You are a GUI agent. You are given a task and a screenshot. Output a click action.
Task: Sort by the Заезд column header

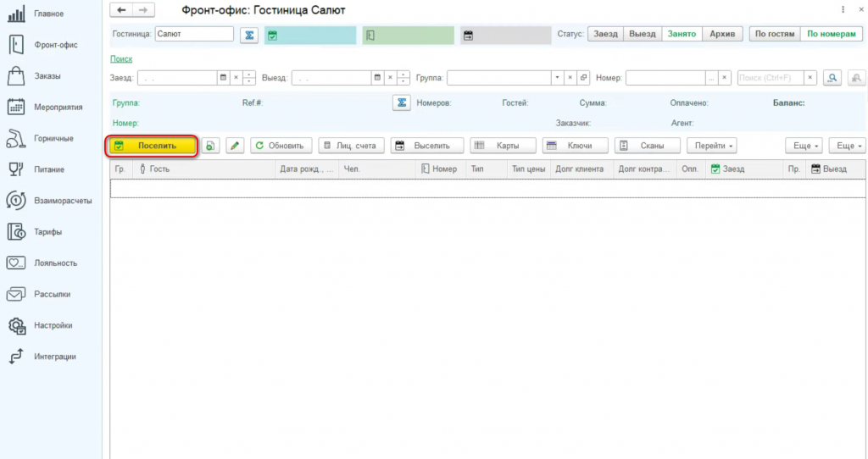744,169
